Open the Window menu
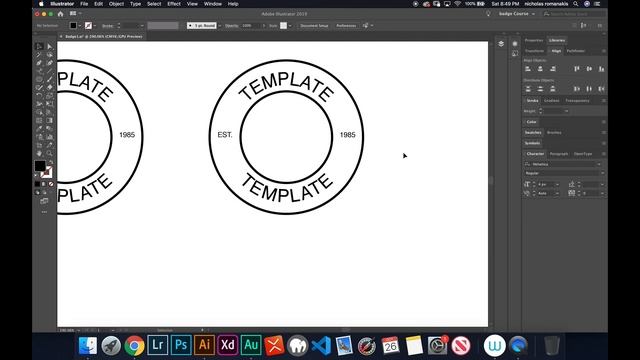 pyautogui.click(x=213, y=4)
